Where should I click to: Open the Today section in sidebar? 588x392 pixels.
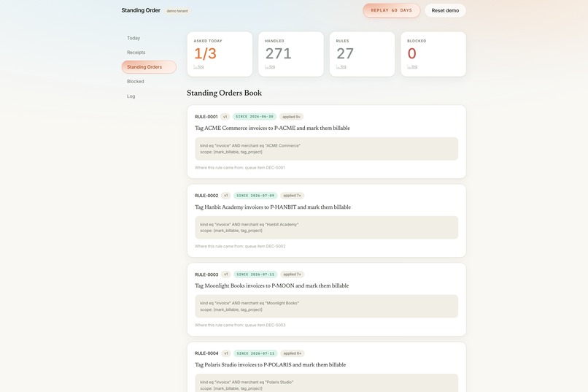click(x=134, y=38)
